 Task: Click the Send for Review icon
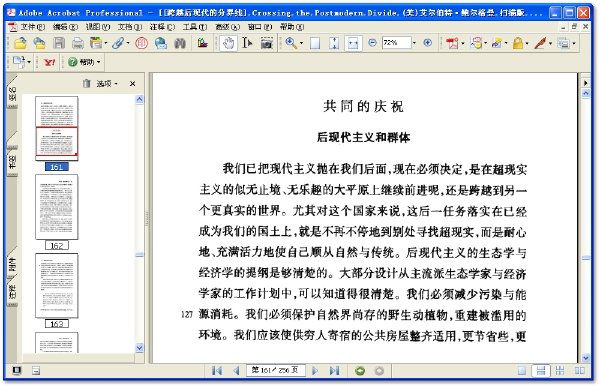[x=497, y=43]
